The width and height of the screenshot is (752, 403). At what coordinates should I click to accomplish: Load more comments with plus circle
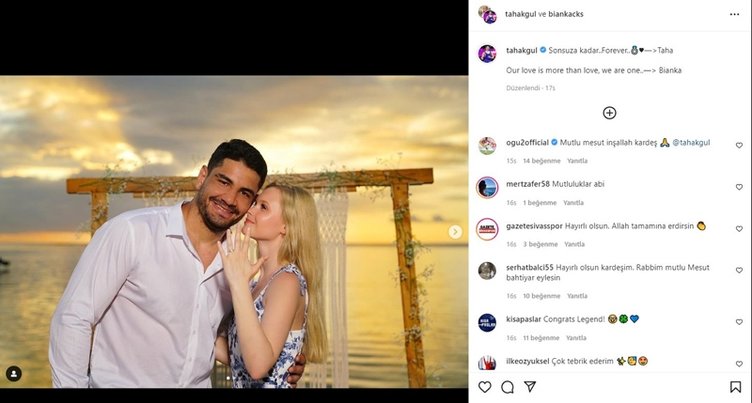tap(609, 113)
